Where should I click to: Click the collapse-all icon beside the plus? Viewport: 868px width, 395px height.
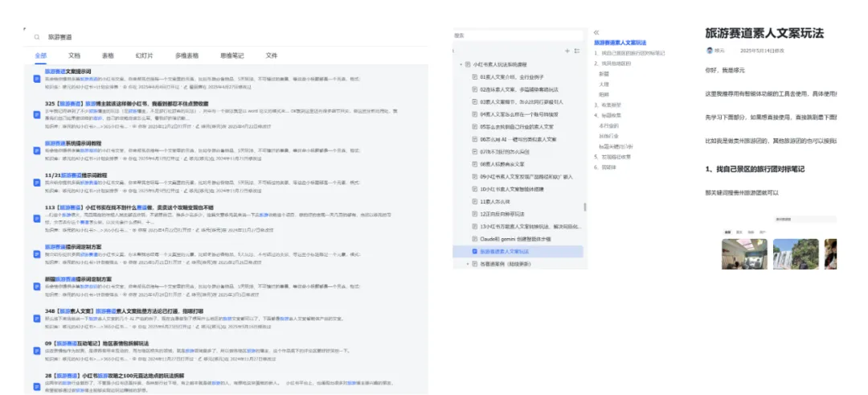click(x=577, y=51)
